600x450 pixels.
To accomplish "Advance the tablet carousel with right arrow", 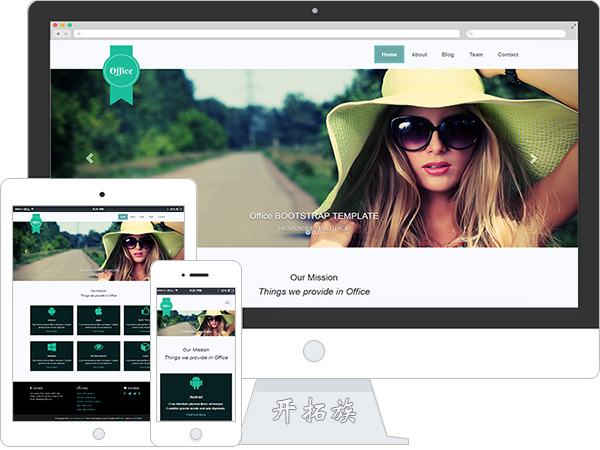I will [x=170, y=251].
